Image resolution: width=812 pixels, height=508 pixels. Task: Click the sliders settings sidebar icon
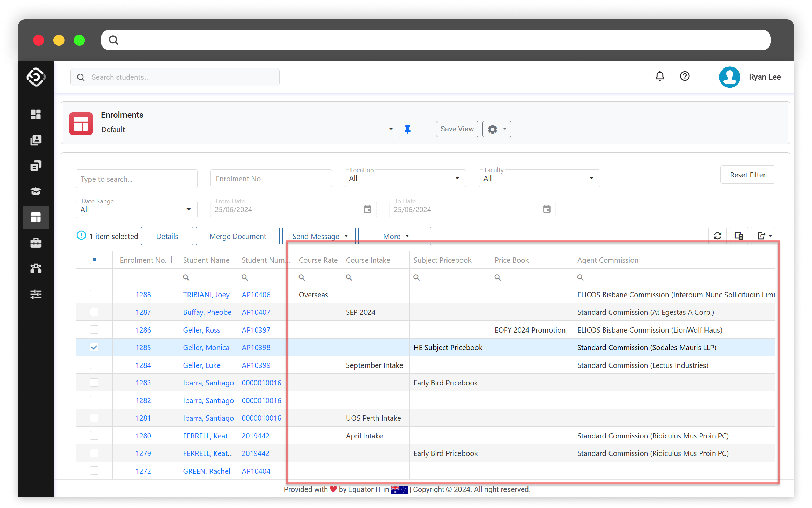[x=36, y=294]
